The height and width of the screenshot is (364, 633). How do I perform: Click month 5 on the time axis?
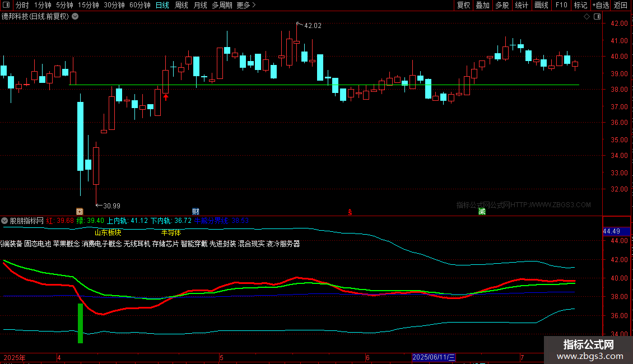coord(222,358)
